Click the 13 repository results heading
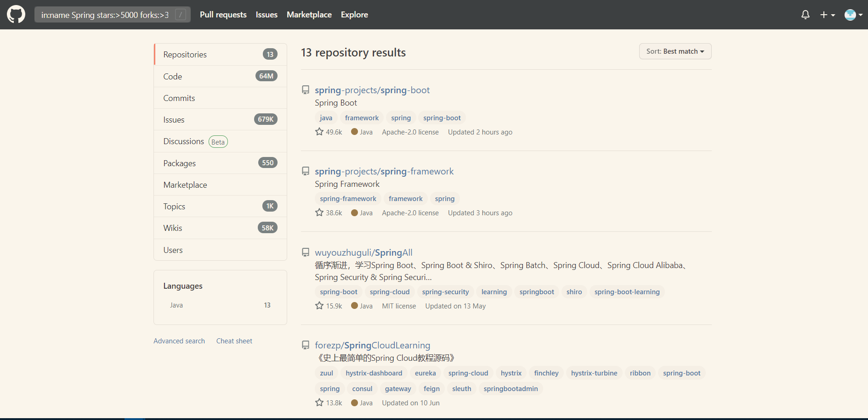Image resolution: width=868 pixels, height=420 pixels. 353,53
